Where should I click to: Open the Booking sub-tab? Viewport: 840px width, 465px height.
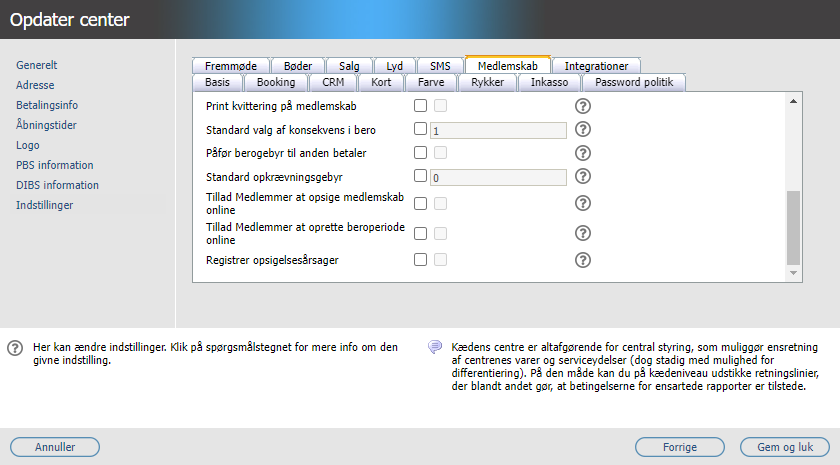276,82
